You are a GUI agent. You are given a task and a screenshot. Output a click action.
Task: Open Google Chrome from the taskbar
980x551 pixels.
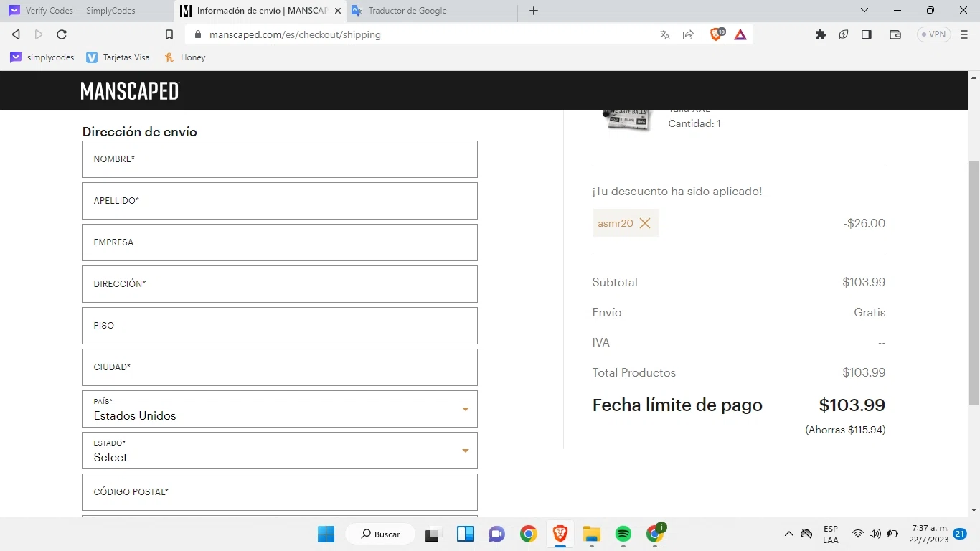[529, 534]
